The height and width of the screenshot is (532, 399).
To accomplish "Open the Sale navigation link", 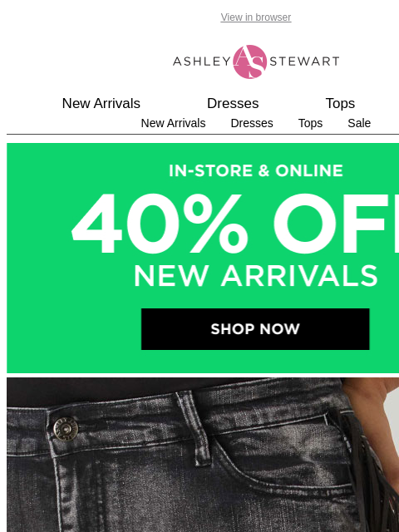I will (x=359, y=123).
